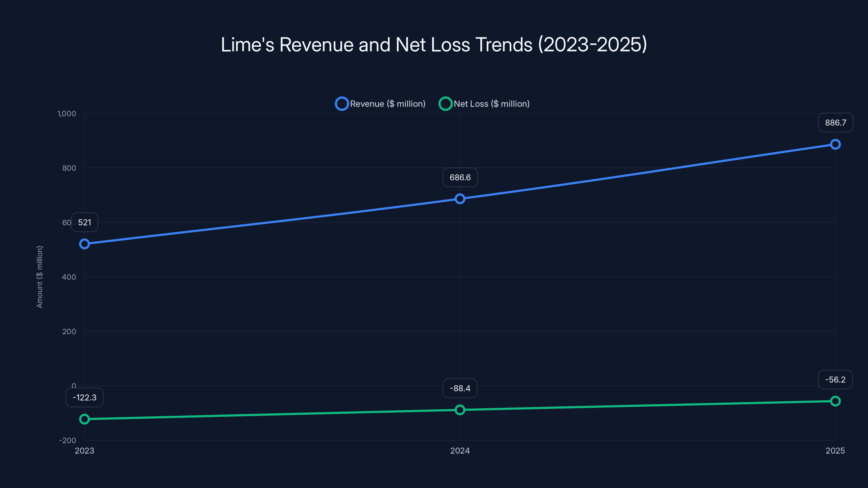
Task: Click the Amount ($ million) axis title
Action: (x=40, y=277)
